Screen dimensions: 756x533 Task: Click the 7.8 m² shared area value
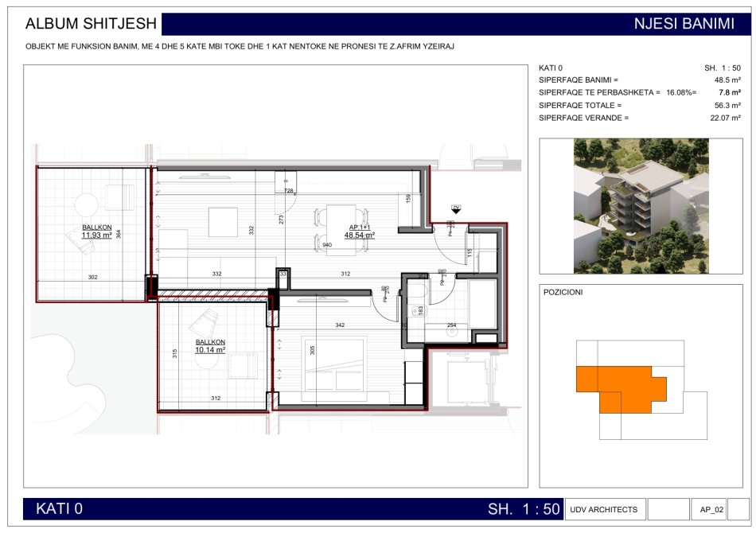(x=730, y=92)
